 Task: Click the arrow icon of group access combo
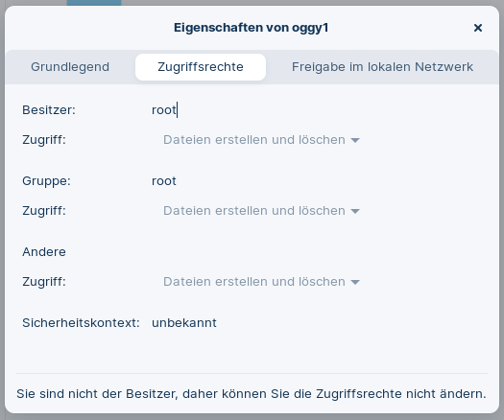point(355,211)
